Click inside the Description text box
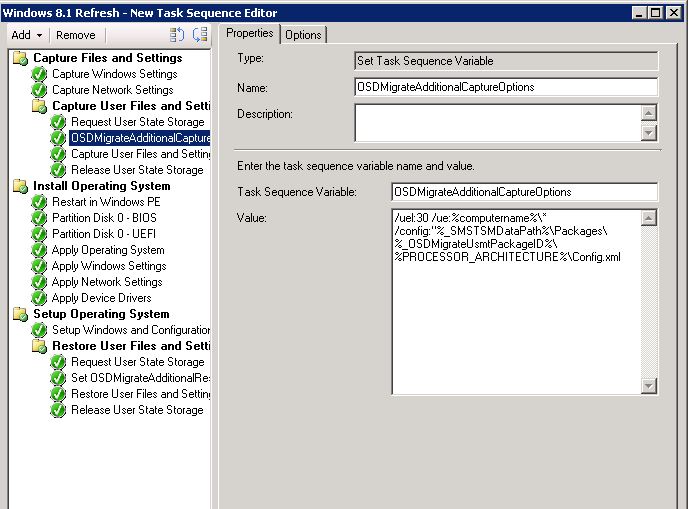 coord(498,123)
